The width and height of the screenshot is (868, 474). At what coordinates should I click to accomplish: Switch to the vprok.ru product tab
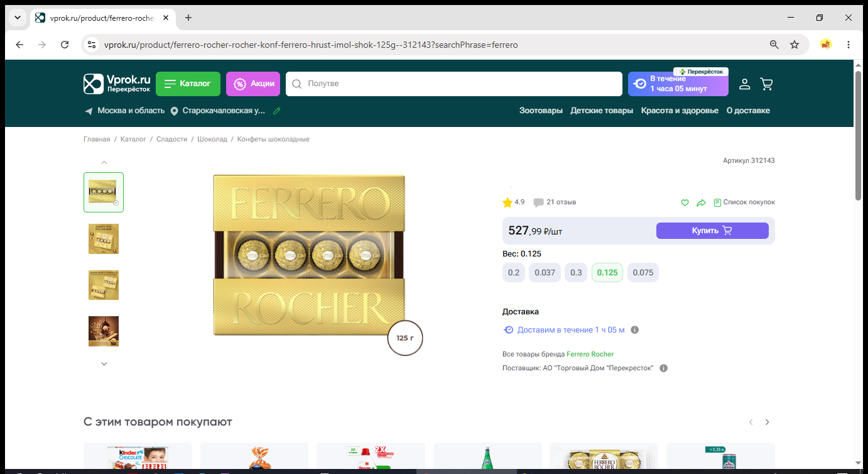click(102, 18)
